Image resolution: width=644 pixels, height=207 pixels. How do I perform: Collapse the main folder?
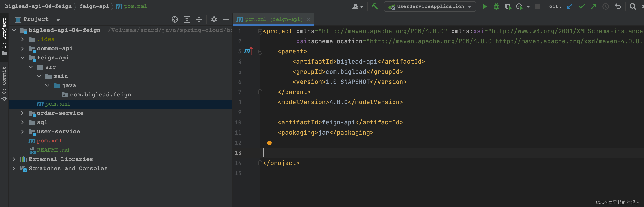[39, 76]
